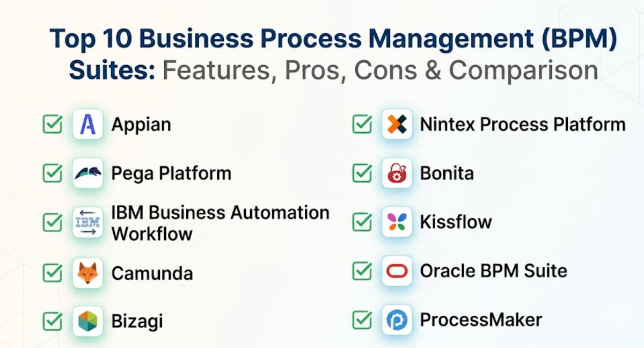
Task: Select the Pega Platform logo icon
Action: tap(87, 173)
